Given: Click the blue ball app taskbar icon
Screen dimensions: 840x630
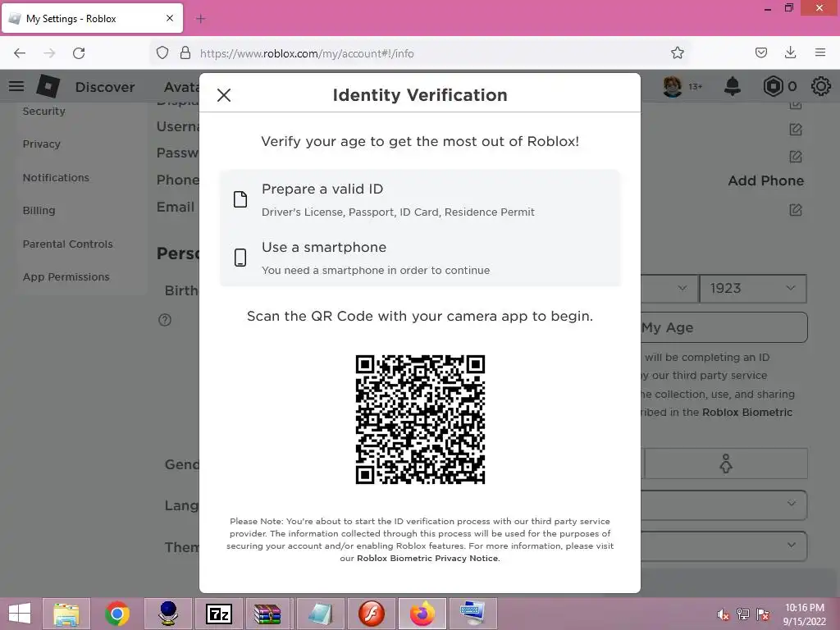Looking at the screenshot, I should (168, 614).
